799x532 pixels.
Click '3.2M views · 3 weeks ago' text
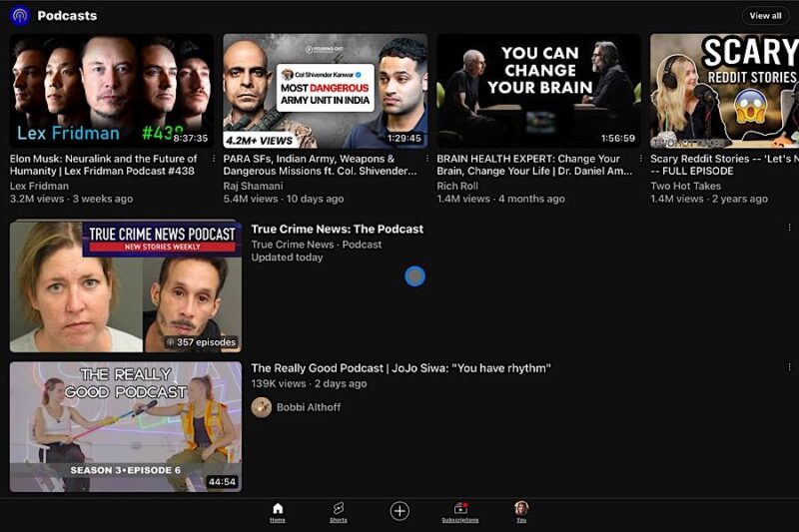point(71,199)
